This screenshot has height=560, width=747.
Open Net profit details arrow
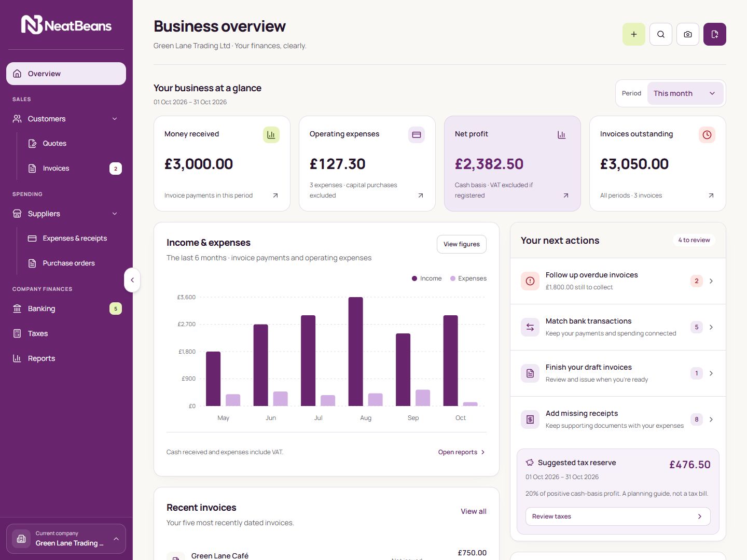pos(566,195)
